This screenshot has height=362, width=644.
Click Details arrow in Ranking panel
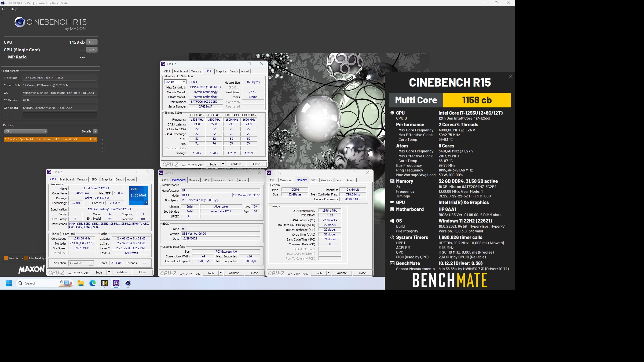point(95,131)
